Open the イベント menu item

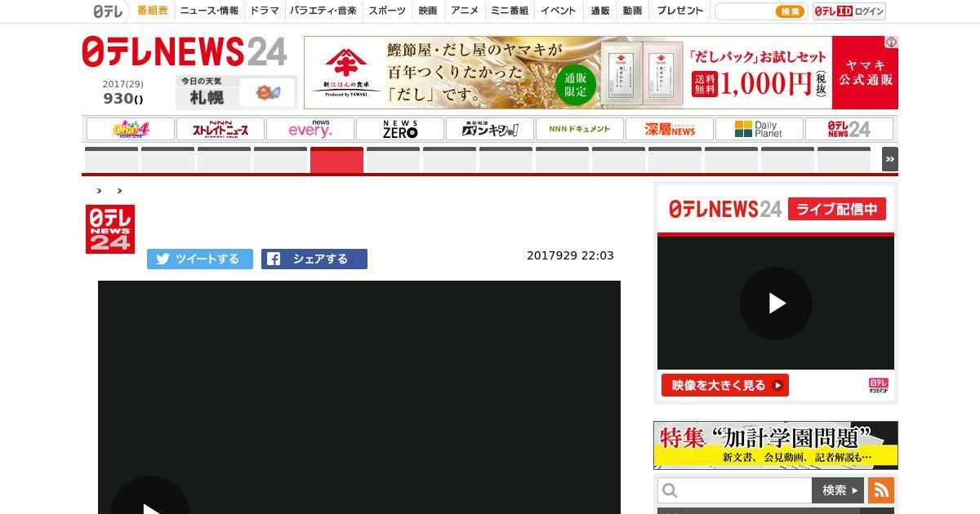(x=559, y=11)
